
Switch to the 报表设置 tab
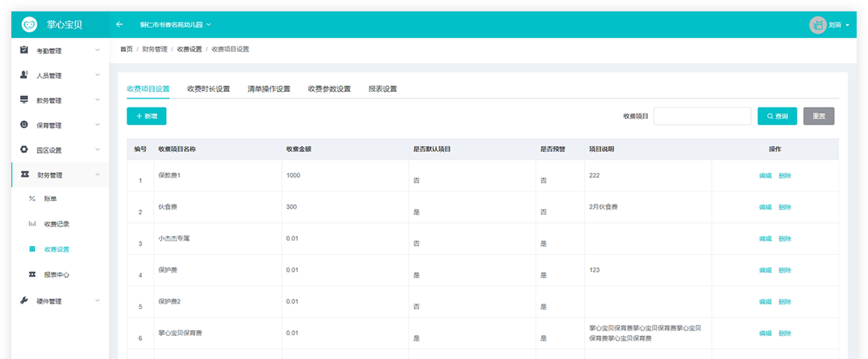(x=382, y=89)
